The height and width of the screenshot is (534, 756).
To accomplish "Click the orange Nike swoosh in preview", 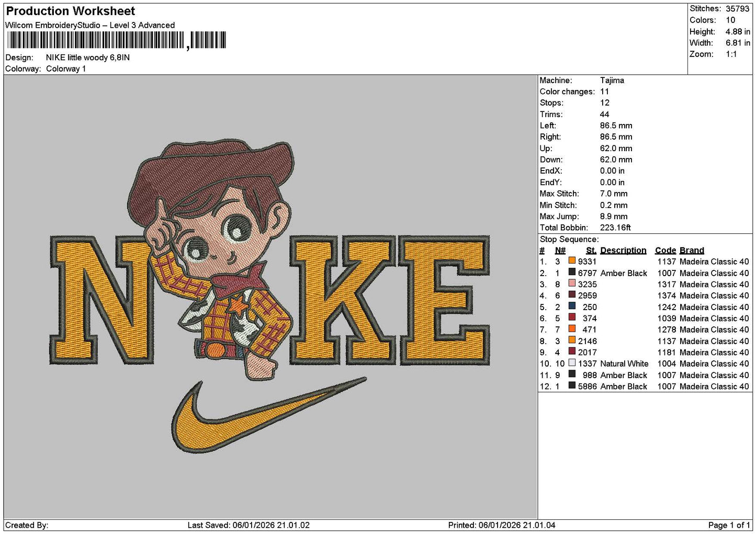I will coord(268,414).
